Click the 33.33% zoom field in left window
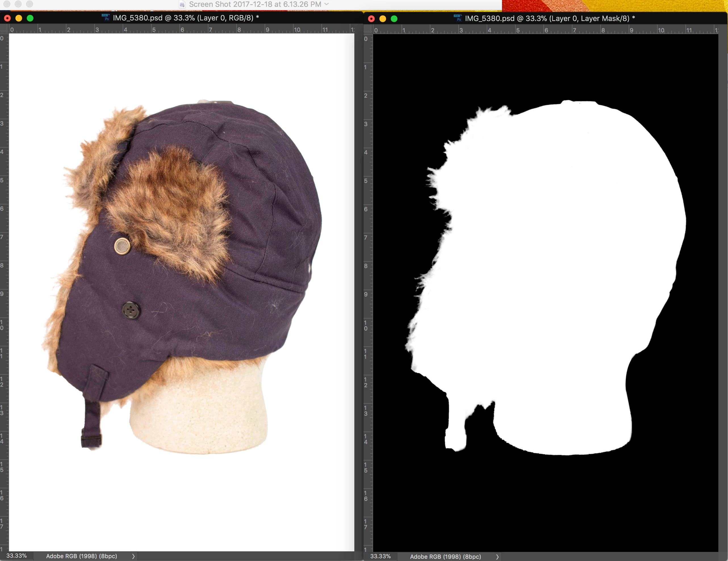Image resolution: width=728 pixels, height=561 pixels. point(16,556)
